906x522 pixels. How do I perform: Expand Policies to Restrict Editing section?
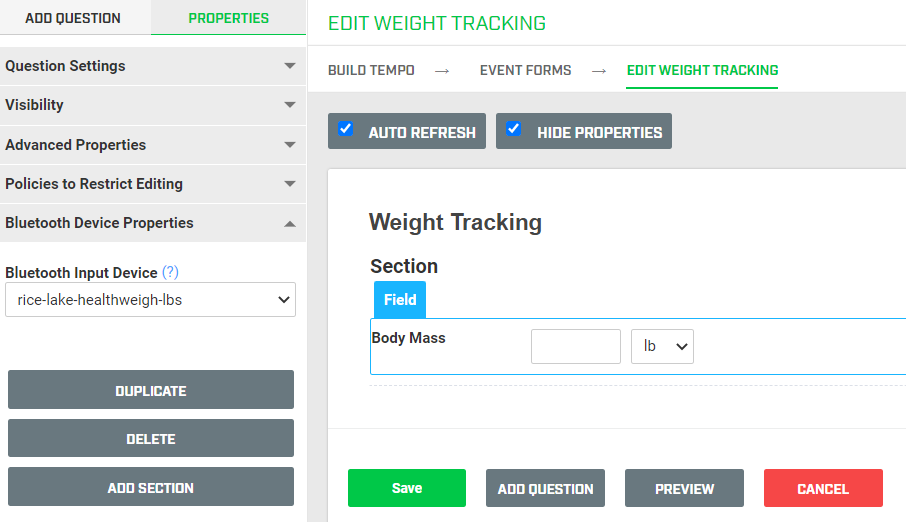pos(152,184)
